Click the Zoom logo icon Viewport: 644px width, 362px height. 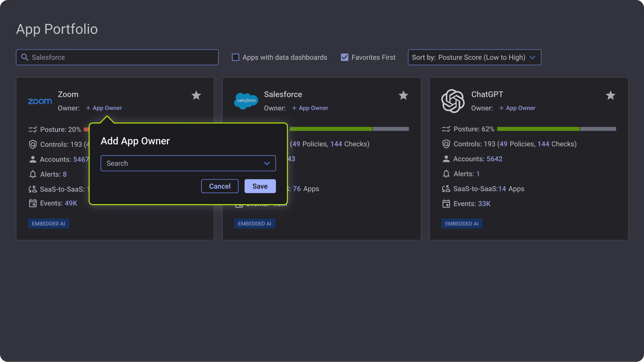(40, 101)
